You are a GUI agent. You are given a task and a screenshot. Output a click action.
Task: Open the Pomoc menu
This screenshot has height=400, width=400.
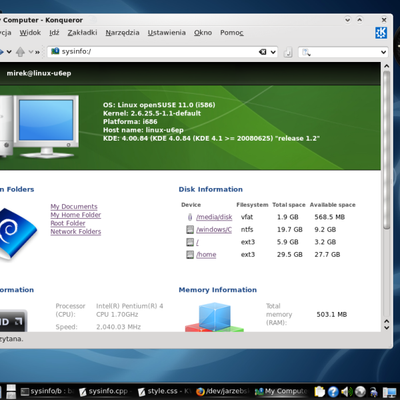tap(232, 33)
